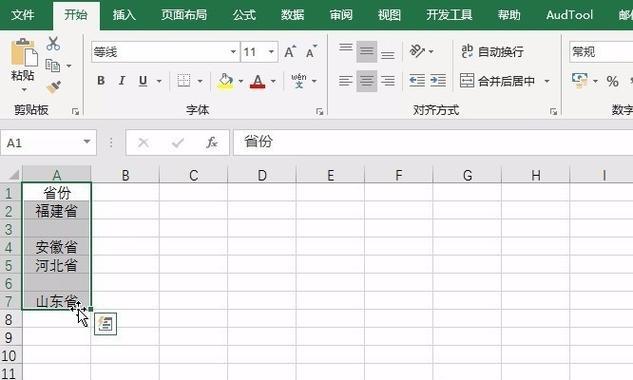This screenshot has height=380, width=633.
Task: Switch to the 插入 Insert tab
Action: click(124, 15)
